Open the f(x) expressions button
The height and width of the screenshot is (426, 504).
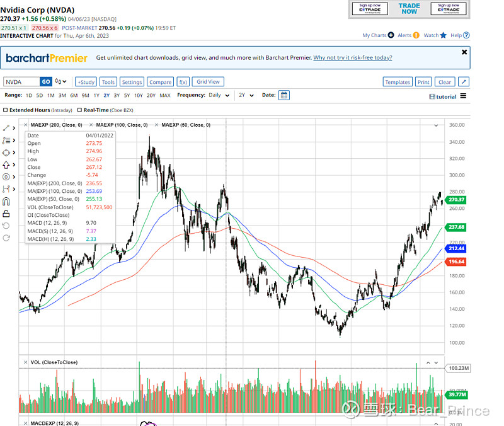[183, 82]
